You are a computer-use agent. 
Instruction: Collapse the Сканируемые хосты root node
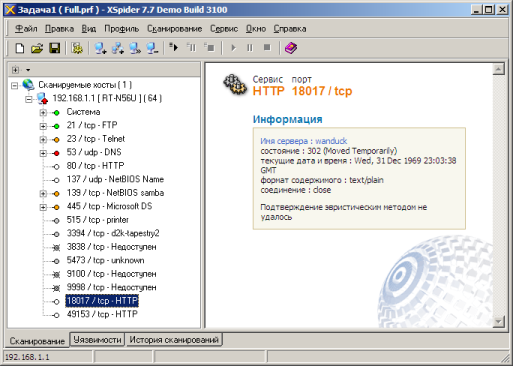[14, 86]
